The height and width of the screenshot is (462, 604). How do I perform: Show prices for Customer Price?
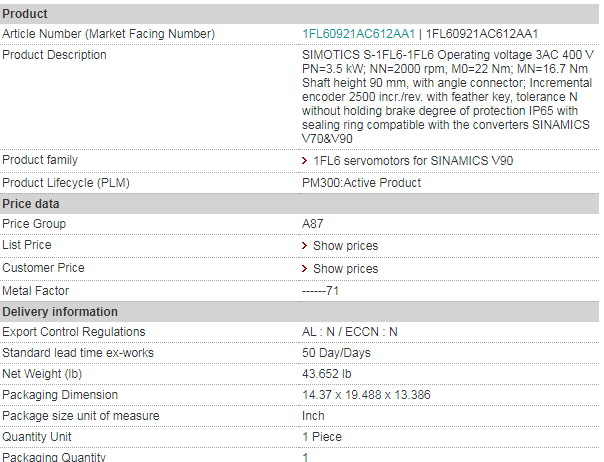click(x=346, y=269)
